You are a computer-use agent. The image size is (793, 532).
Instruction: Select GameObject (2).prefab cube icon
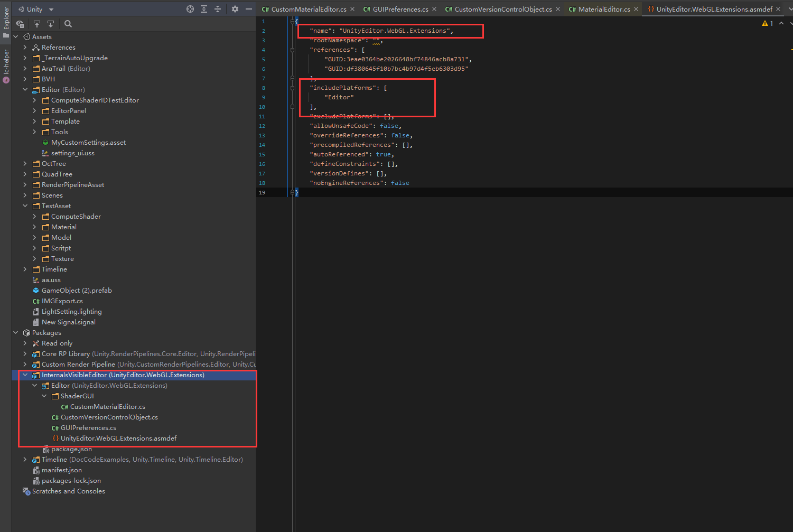(x=36, y=291)
